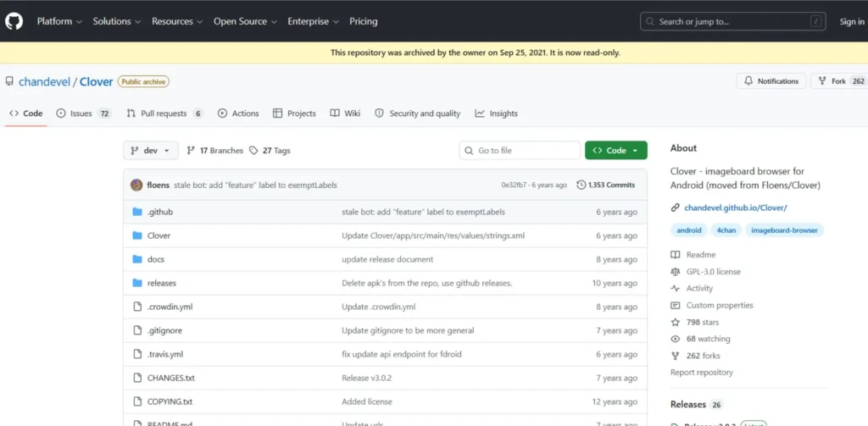Switch to the Code tab
This screenshot has height=426, width=868.
click(26, 113)
